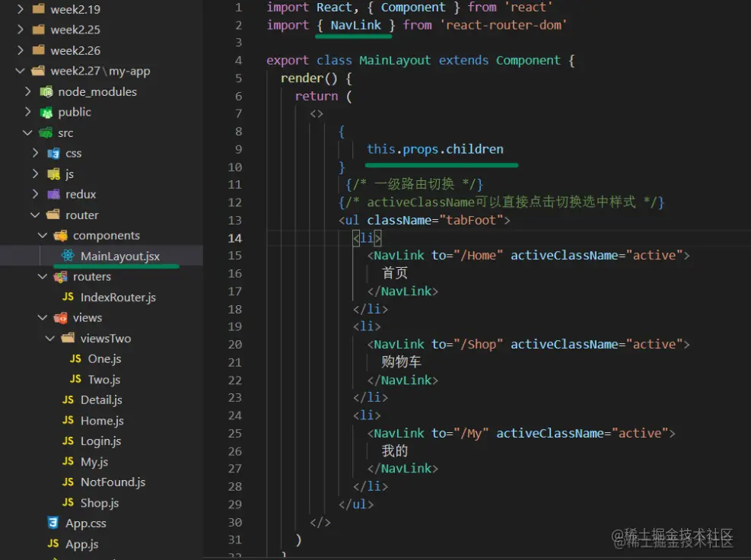Click the "/Home" route string
Viewport: 751px width, 560px height.
point(478,256)
